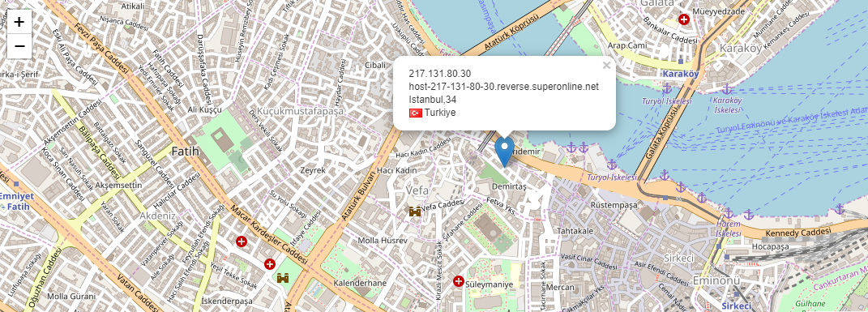Click the hospital icon near Süleymaniye

(459, 281)
